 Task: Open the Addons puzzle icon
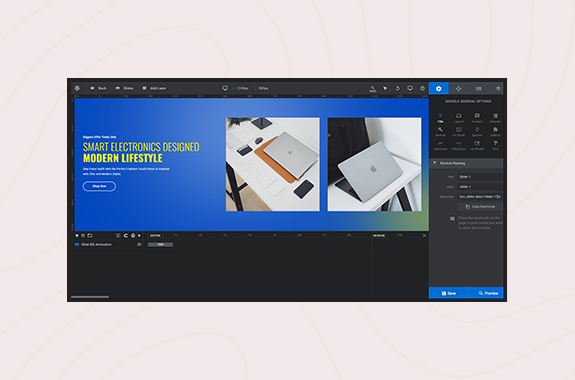[495, 131]
